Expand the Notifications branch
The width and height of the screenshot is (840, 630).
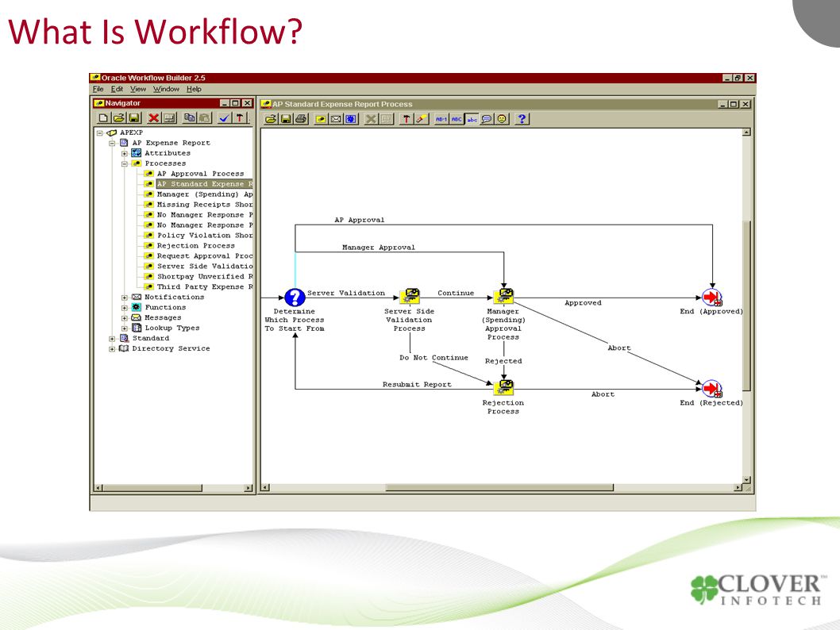[125, 298]
